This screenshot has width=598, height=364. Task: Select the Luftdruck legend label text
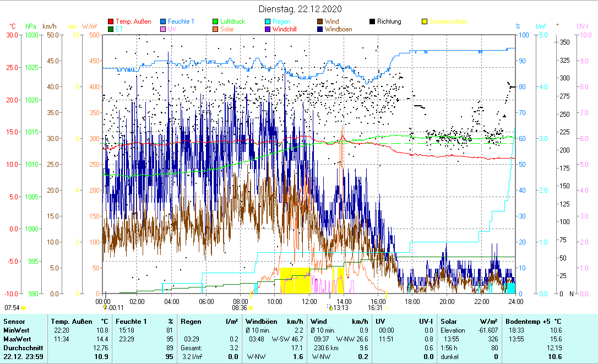233,21
